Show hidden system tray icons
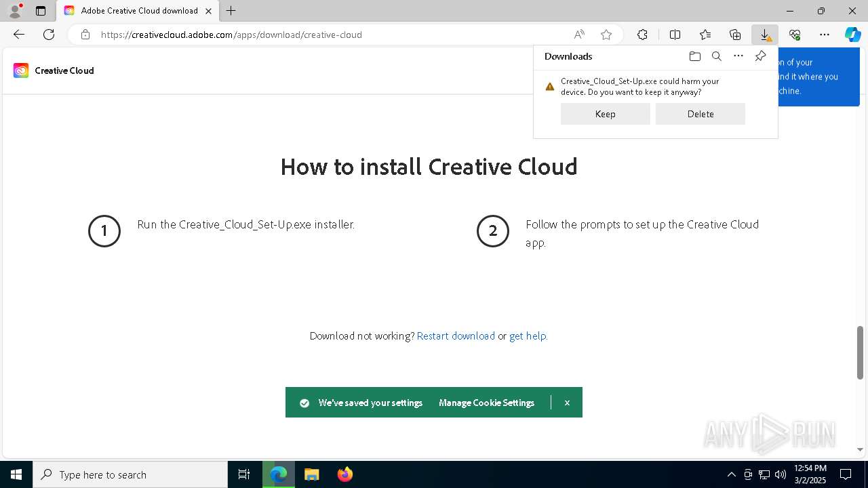The width and height of the screenshot is (868, 488). tap(731, 474)
